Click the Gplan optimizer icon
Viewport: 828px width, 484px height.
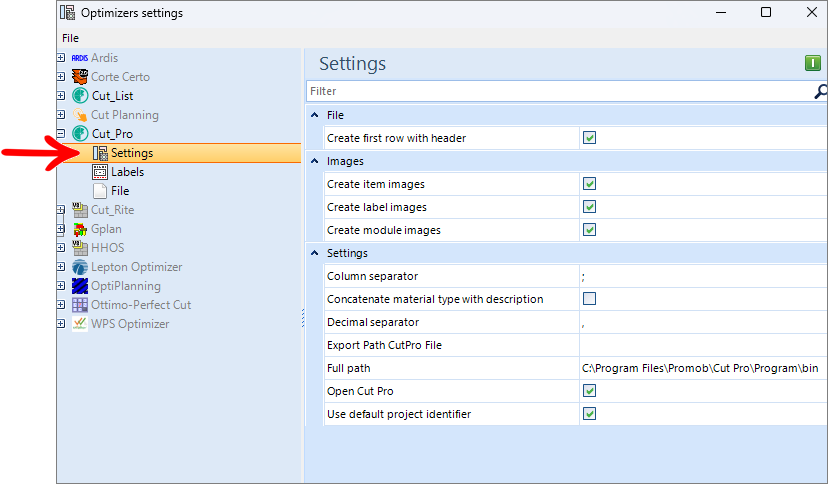coord(80,229)
